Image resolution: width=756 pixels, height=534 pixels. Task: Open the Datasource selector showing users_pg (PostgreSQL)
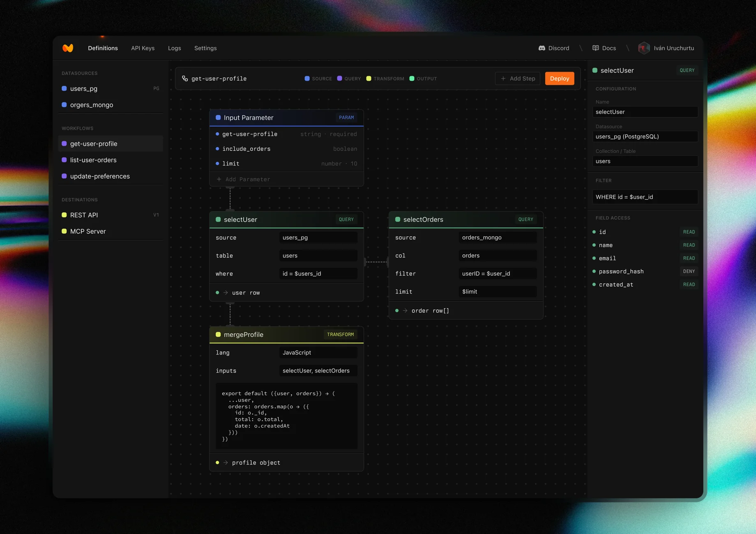(x=645, y=136)
